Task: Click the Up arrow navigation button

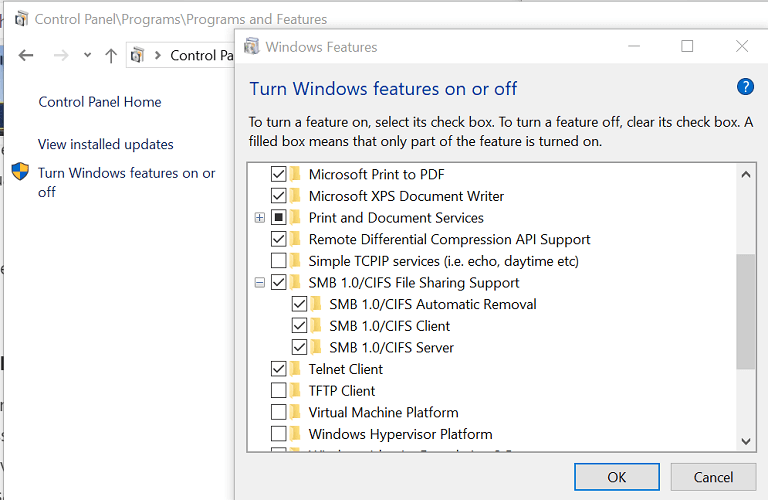Action: [111, 55]
